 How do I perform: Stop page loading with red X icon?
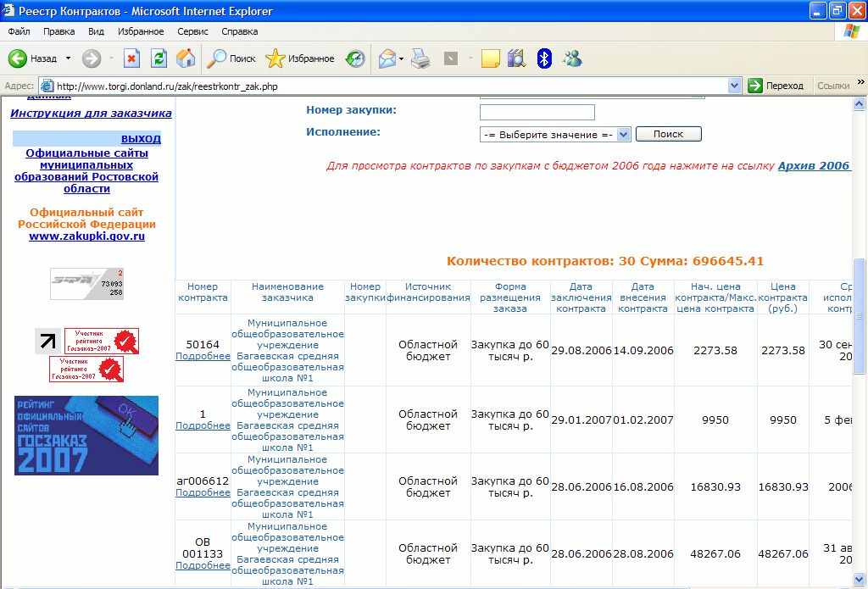pyautogui.click(x=131, y=58)
